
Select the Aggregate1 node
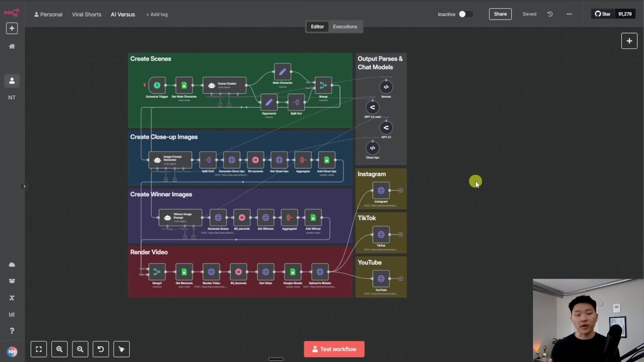click(x=289, y=217)
